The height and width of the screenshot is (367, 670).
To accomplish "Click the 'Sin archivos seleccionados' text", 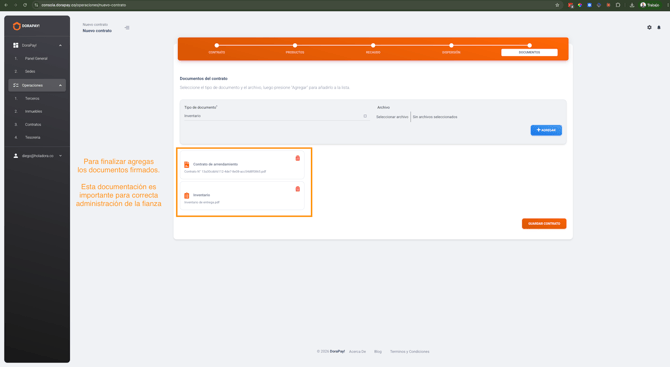I will tap(435, 117).
